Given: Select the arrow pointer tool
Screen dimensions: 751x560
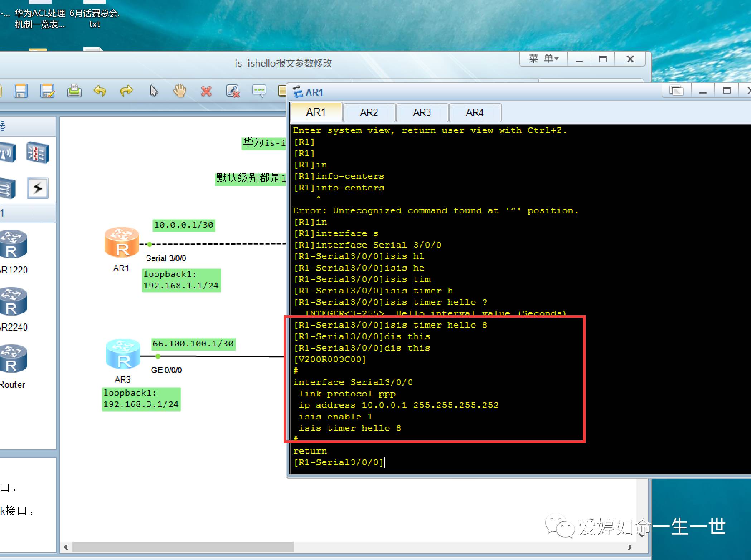Looking at the screenshot, I should [x=154, y=91].
